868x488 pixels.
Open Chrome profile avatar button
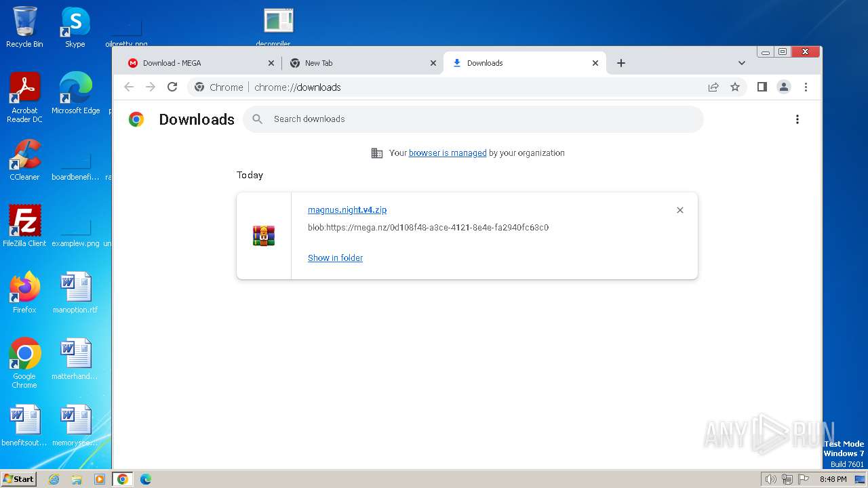pos(784,87)
